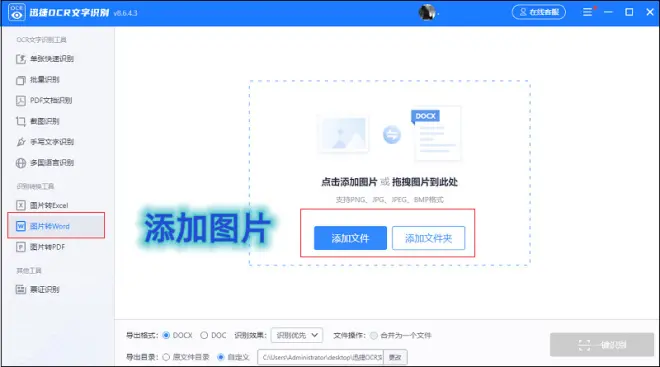The image size is (660, 367).
Task: Select 原文件目录 output option
Action: [x=166, y=357]
